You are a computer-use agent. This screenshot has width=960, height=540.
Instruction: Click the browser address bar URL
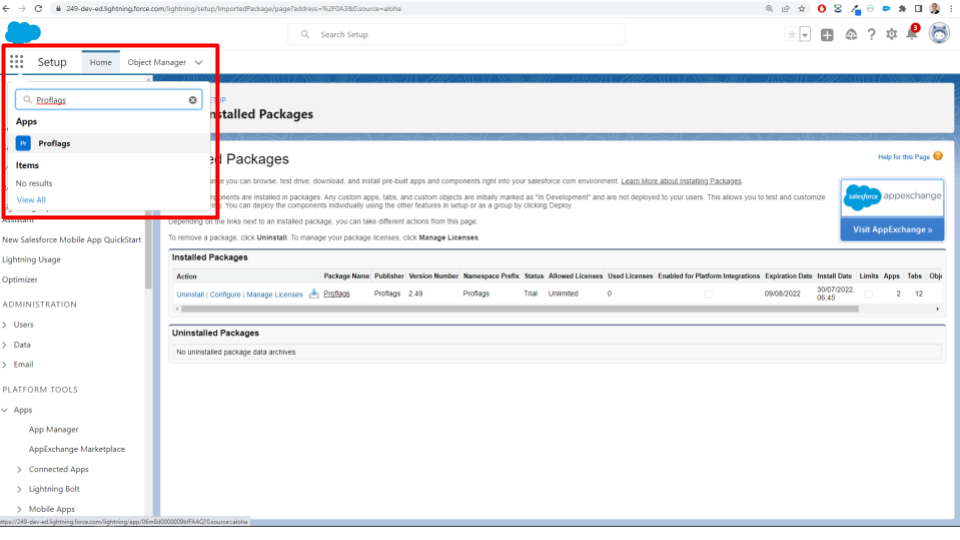pos(233,9)
